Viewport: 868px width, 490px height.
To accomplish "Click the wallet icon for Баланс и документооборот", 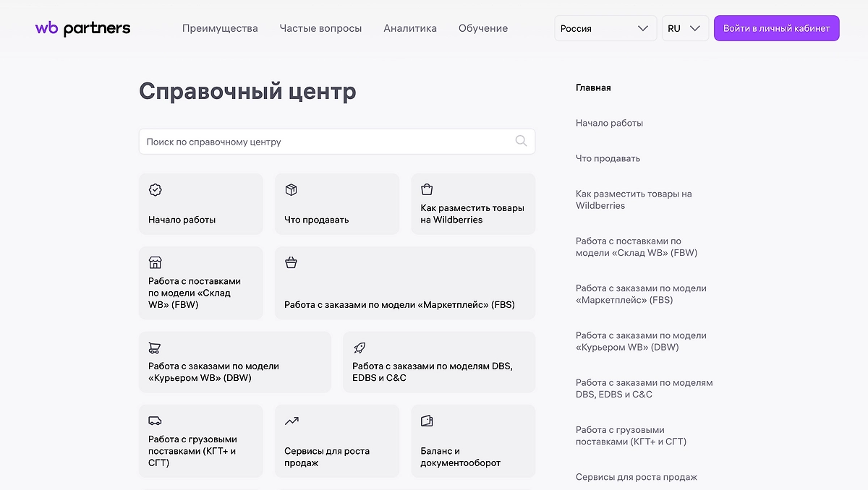I will (x=427, y=421).
